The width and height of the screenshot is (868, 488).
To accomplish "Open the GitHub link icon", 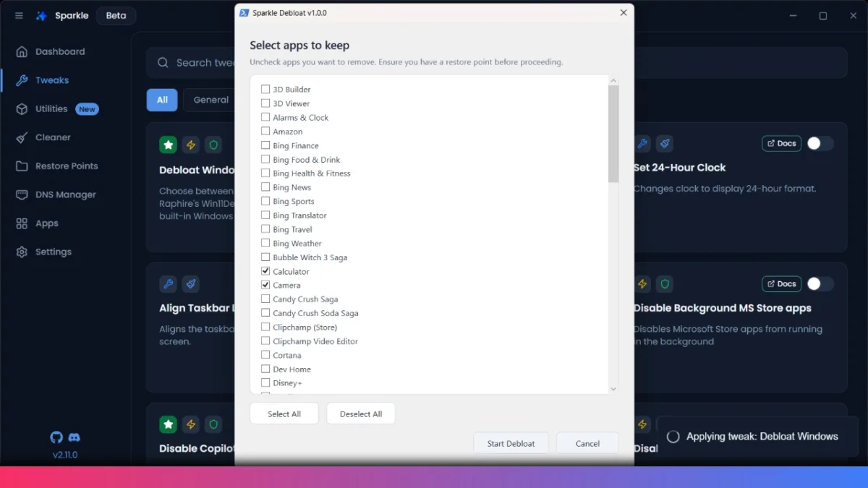I will [x=56, y=437].
